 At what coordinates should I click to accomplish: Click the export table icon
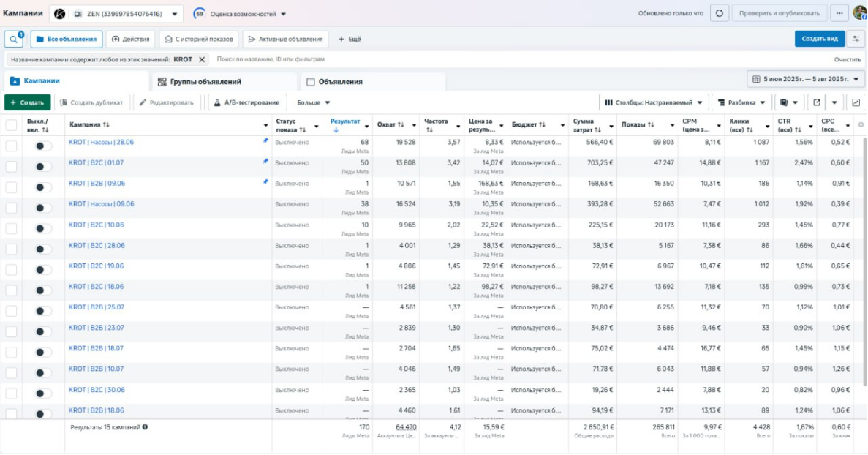(x=816, y=102)
